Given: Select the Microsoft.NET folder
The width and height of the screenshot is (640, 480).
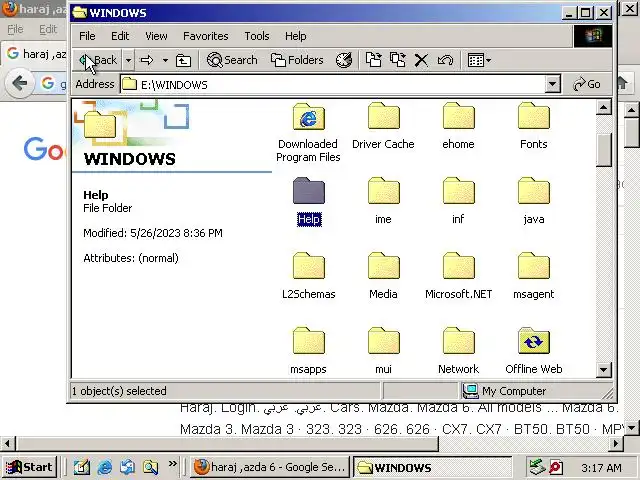Looking at the screenshot, I should click(x=458, y=276).
